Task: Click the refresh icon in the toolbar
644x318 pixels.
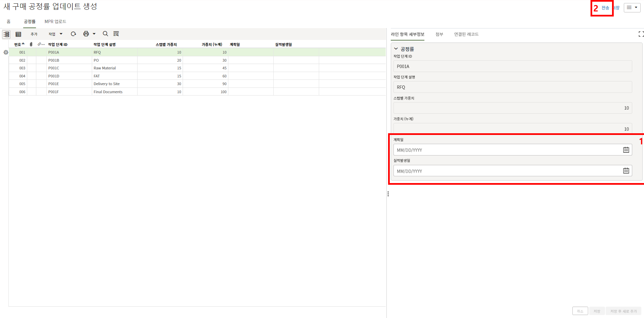Action: tap(73, 34)
